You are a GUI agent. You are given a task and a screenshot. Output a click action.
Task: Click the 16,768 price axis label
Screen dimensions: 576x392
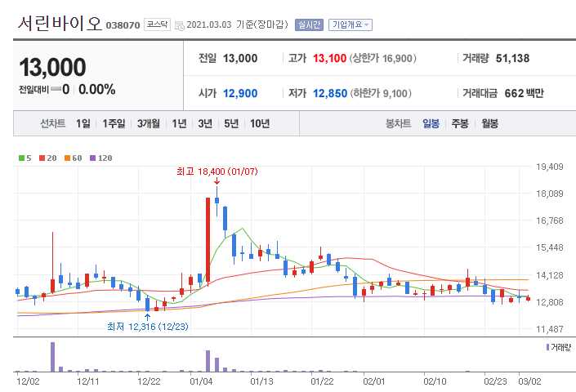click(549, 220)
